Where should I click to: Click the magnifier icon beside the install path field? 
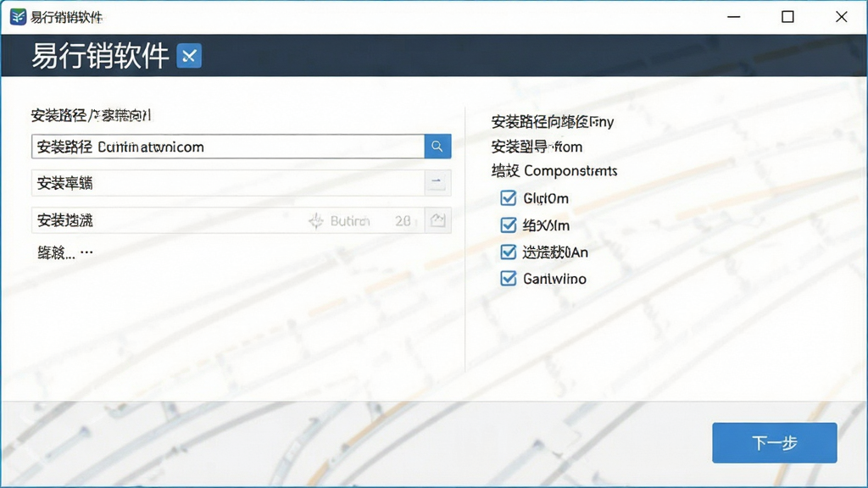[437, 147]
